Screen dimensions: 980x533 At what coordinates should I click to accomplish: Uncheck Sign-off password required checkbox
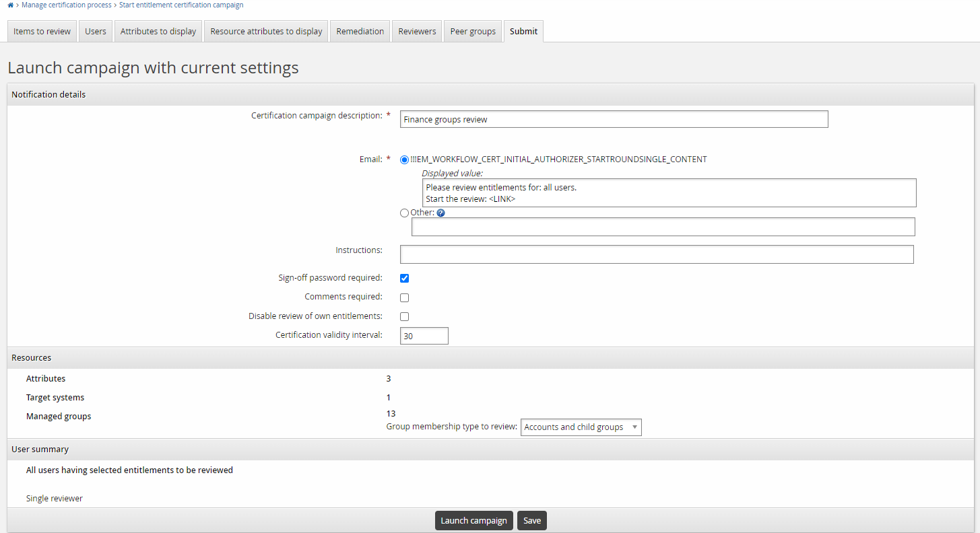405,279
